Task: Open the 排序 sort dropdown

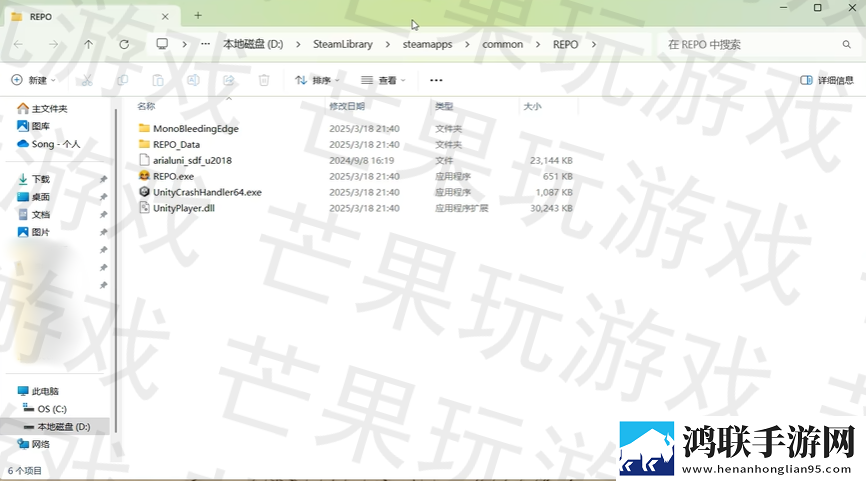Action: point(317,80)
